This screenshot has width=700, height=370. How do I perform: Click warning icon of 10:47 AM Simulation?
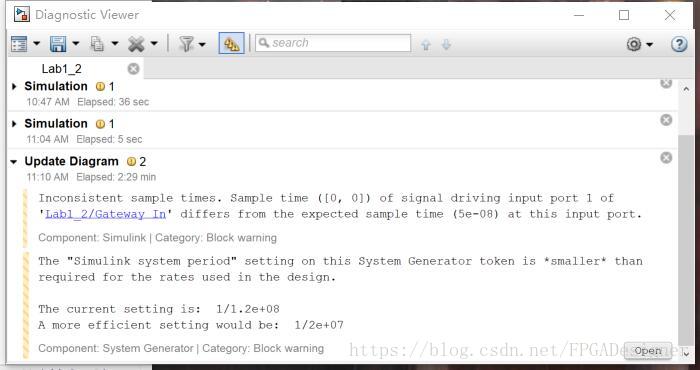[x=100, y=87]
